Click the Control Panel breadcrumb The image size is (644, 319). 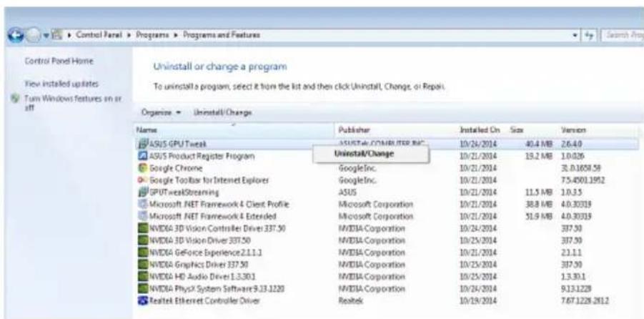(100, 35)
